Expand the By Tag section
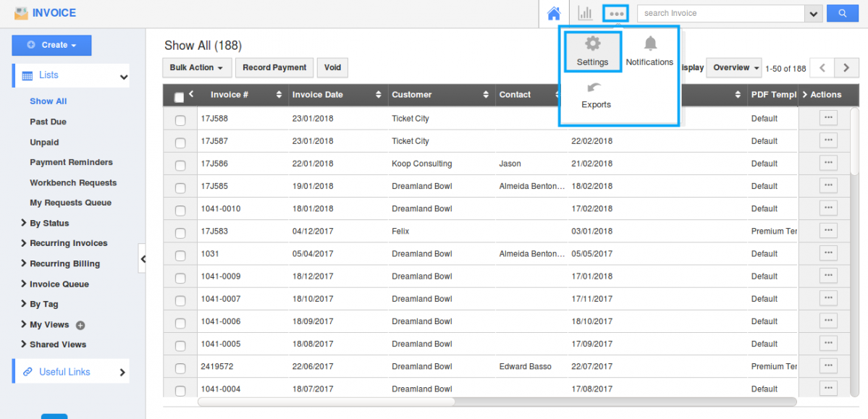The image size is (868, 419). pos(39,304)
